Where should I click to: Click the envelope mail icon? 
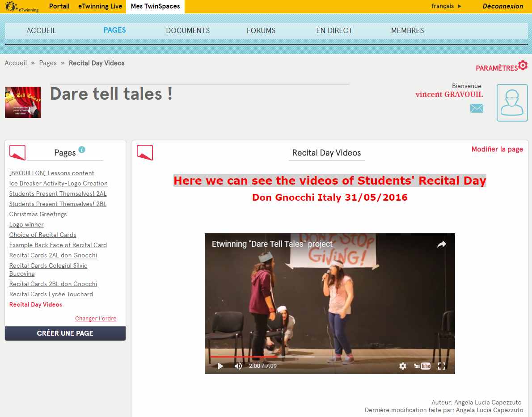coord(477,108)
